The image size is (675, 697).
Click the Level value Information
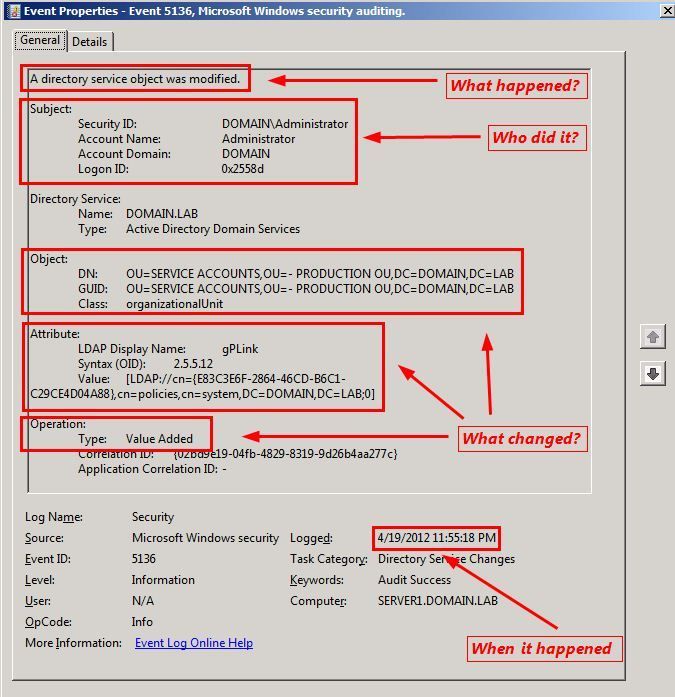coord(163,580)
